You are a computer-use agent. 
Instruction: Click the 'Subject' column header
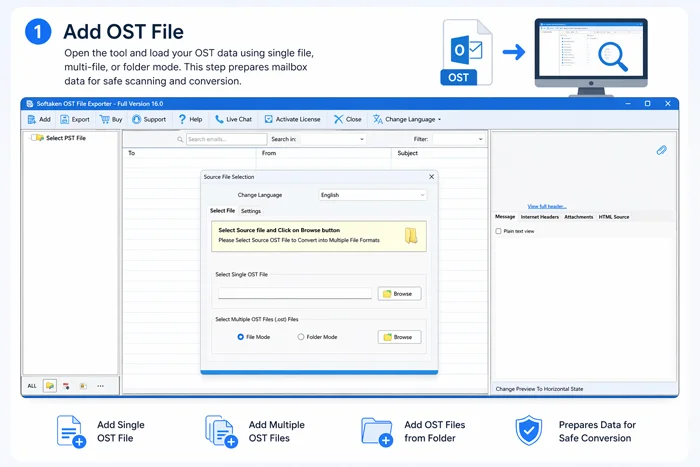coord(439,153)
